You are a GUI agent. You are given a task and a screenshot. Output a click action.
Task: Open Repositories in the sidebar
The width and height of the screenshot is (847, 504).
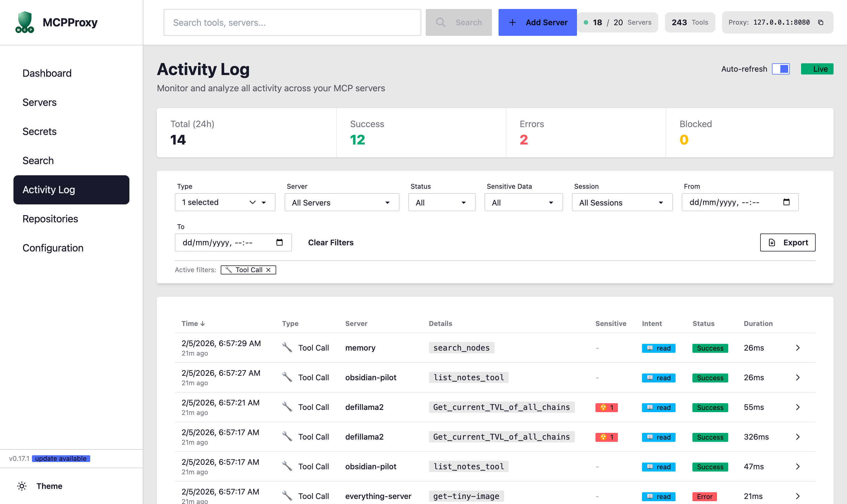click(71, 219)
